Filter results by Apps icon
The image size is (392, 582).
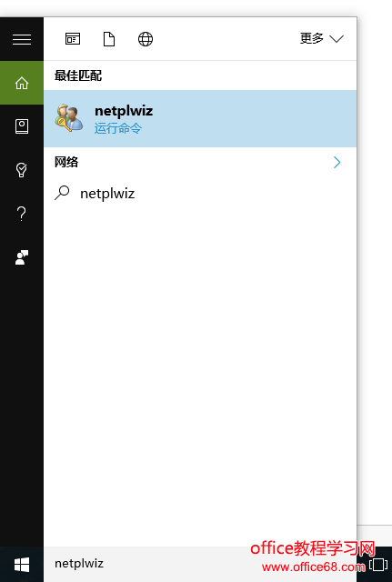[73, 38]
